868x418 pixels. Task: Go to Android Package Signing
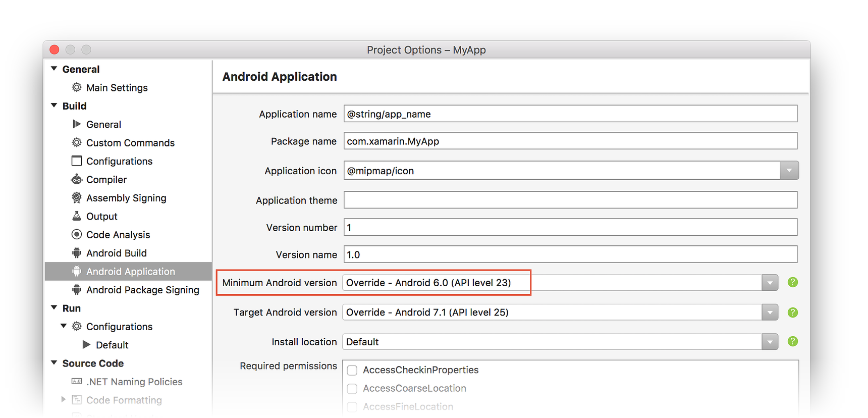143,290
